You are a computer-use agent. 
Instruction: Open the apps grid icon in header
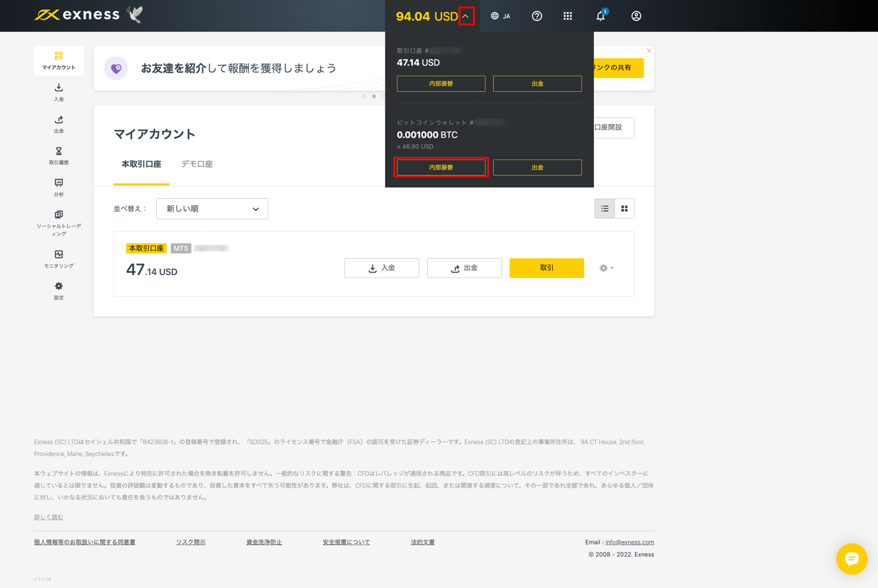coord(568,16)
